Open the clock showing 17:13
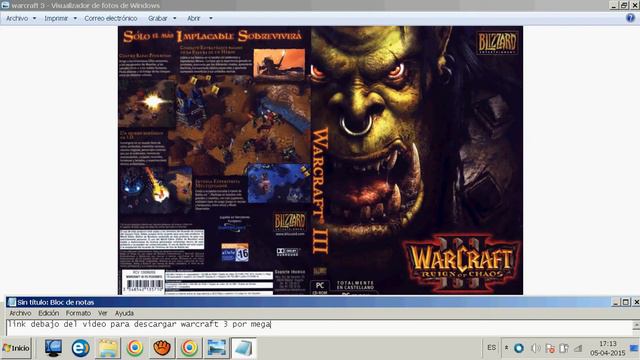The image size is (640, 360). [x=607, y=348]
